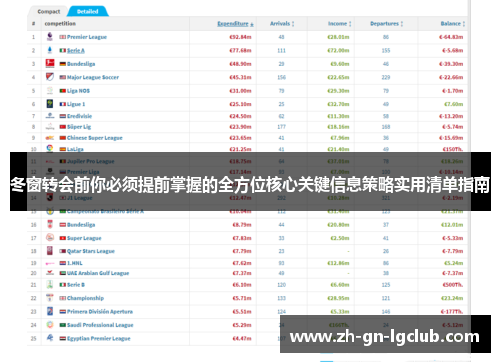500x362 pixels.
Task: Select the Detailed tab
Action: [88, 12]
